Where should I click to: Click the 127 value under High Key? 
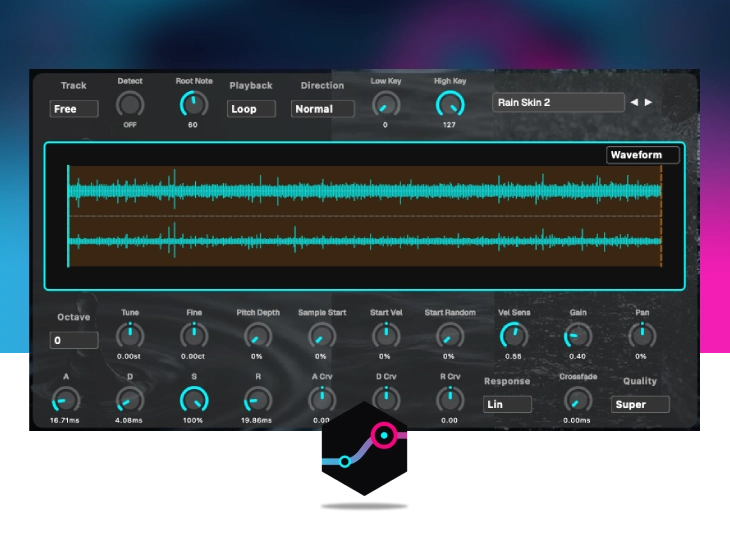point(449,125)
